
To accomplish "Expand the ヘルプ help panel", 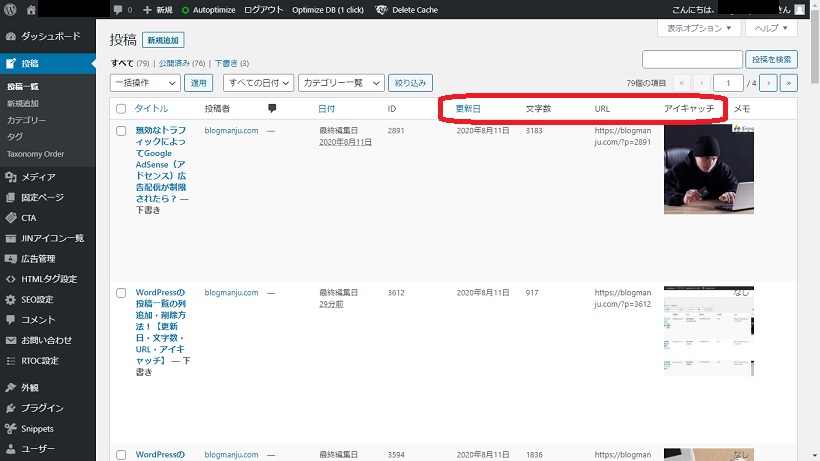I will point(771,28).
